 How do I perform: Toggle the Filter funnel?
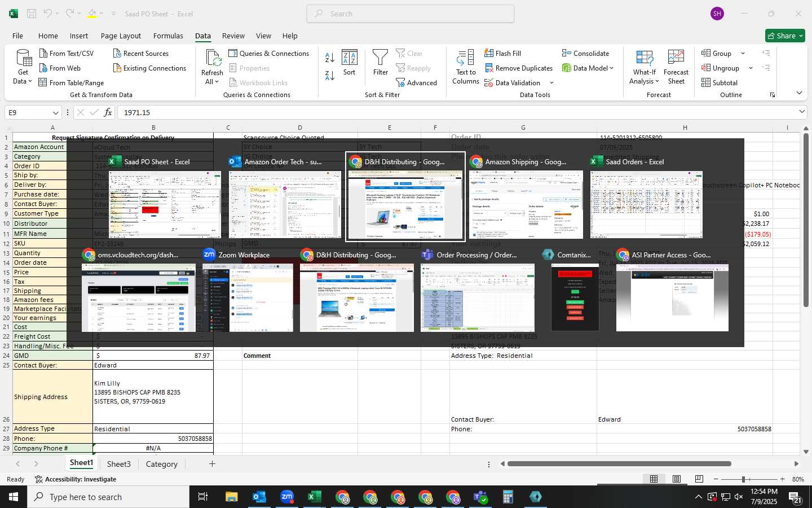(381, 63)
